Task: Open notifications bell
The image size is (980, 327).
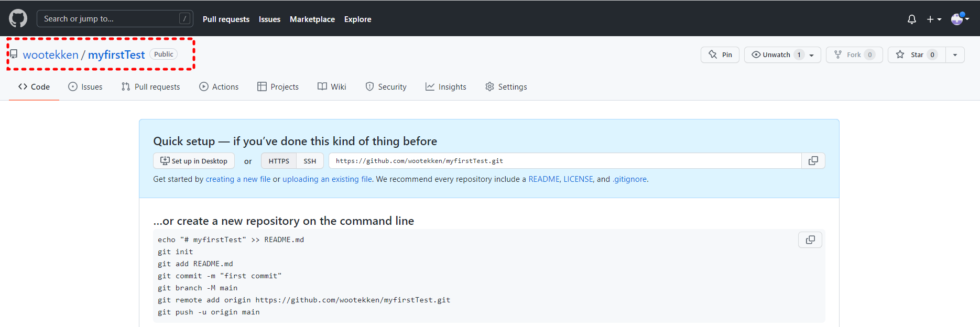Action: click(912, 19)
